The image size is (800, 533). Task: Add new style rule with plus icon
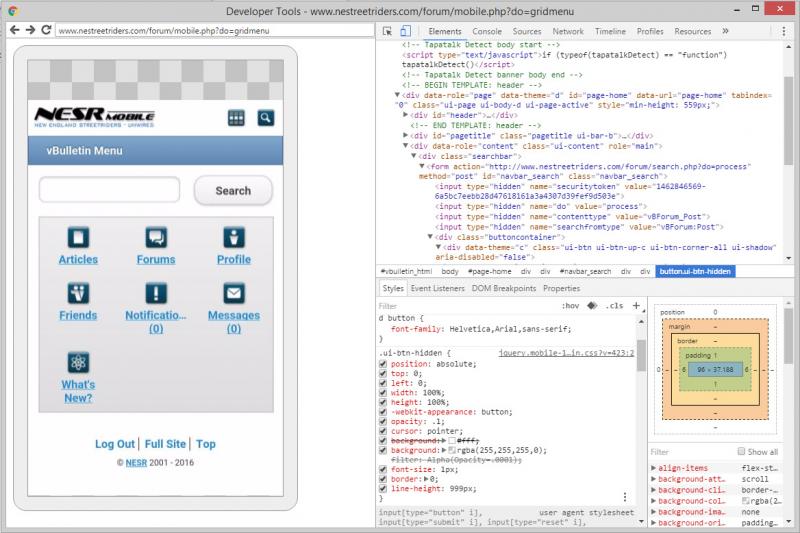click(636, 306)
